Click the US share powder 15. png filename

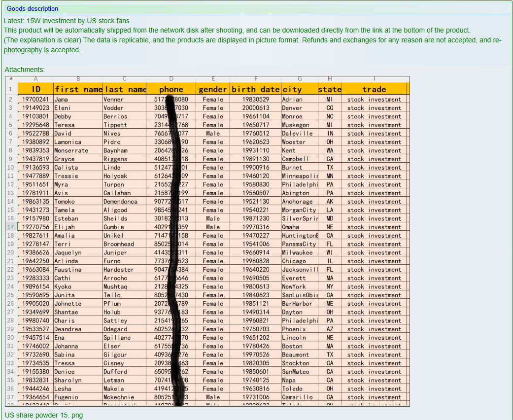pos(44,415)
